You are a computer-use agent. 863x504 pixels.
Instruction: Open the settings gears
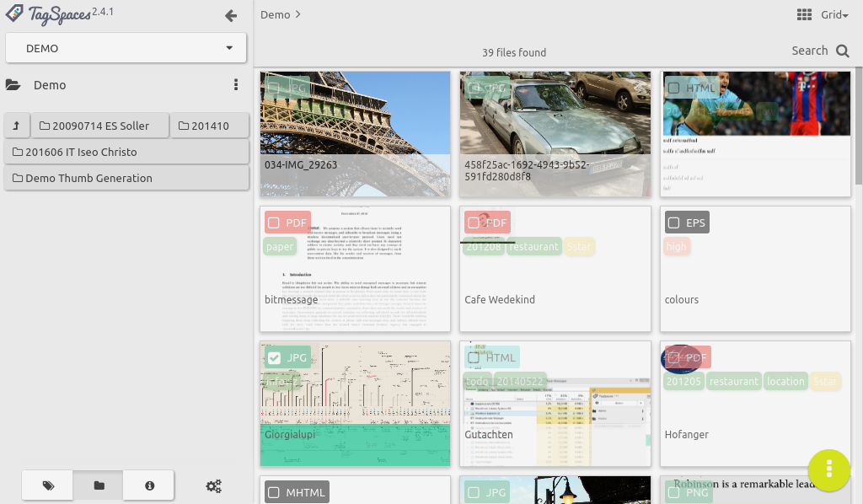(213, 485)
